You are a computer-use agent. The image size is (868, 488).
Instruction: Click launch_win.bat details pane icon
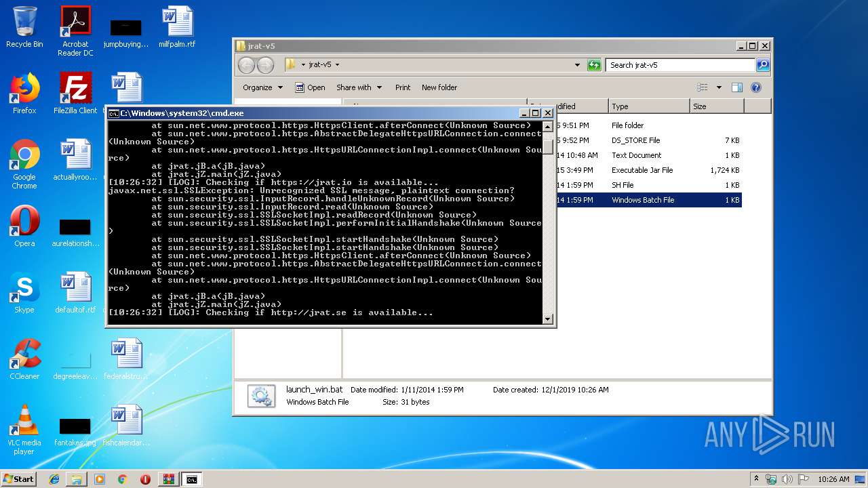(x=261, y=396)
